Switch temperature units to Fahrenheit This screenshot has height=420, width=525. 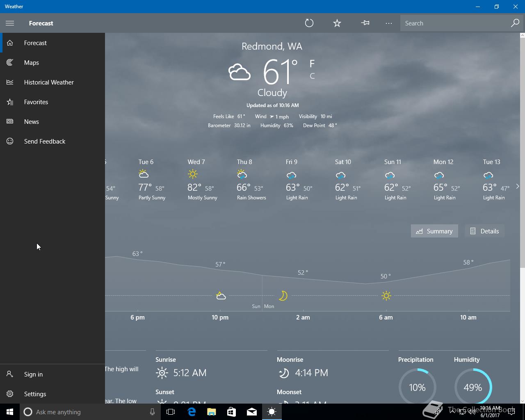(312, 64)
